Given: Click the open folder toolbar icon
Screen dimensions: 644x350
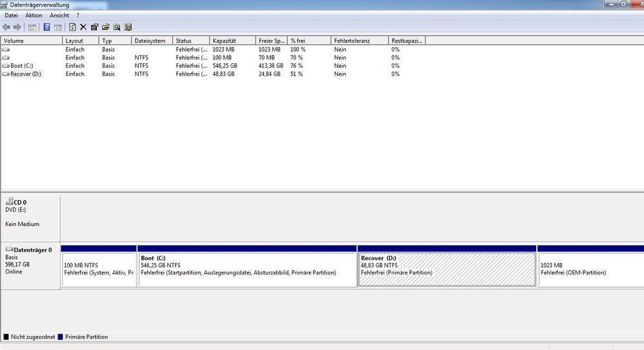Looking at the screenshot, I should coord(105,27).
